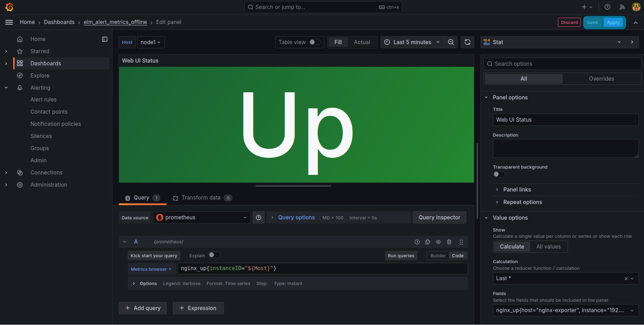644x325 pixels.
Task: Click the Query inspector button
Action: click(x=439, y=218)
